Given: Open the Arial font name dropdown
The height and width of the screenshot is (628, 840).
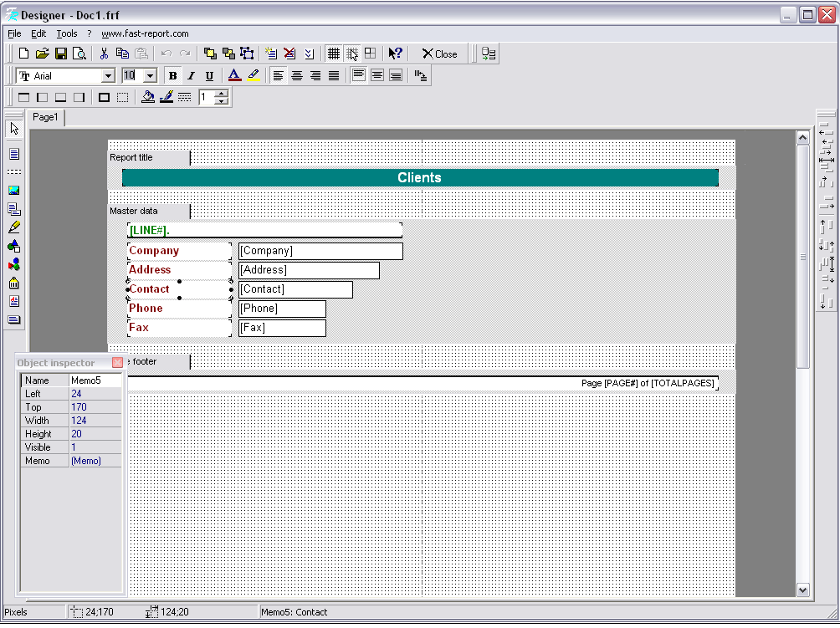Looking at the screenshot, I should 108,76.
